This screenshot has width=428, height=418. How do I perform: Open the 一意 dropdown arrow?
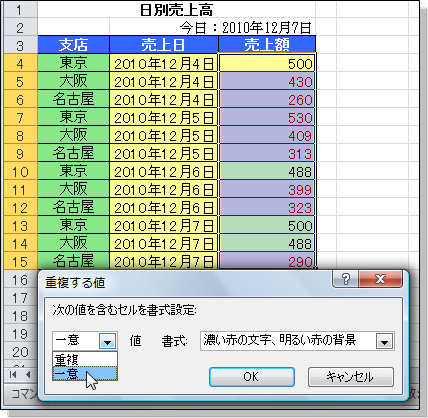[x=108, y=341]
